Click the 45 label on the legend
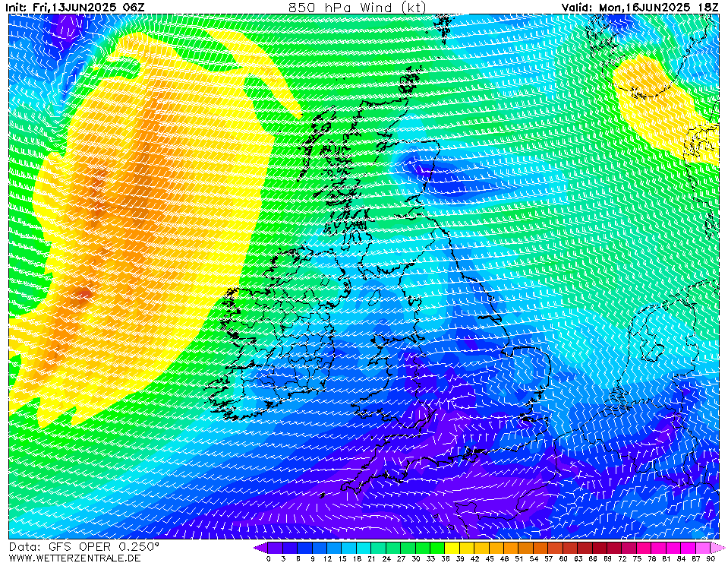The image size is (728, 563). click(x=490, y=558)
